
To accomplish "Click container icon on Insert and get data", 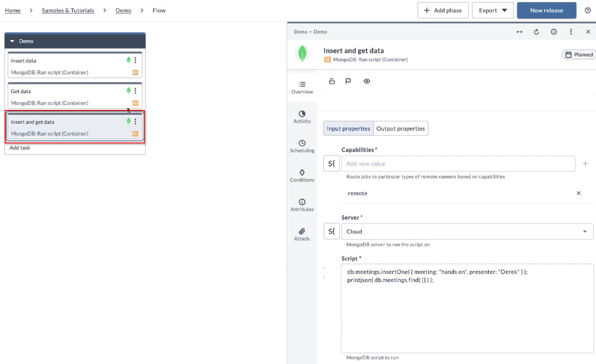I will coord(136,134).
